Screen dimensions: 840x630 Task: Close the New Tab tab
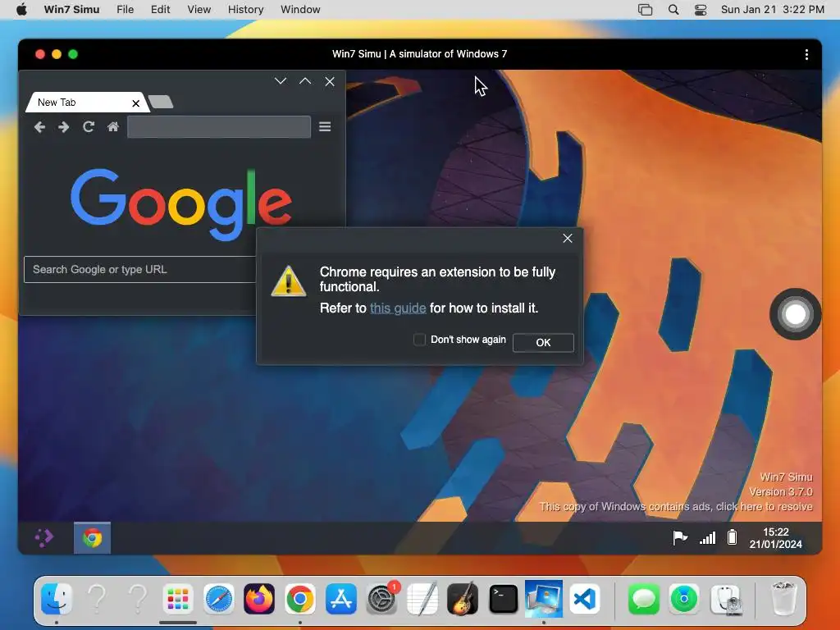click(x=136, y=103)
